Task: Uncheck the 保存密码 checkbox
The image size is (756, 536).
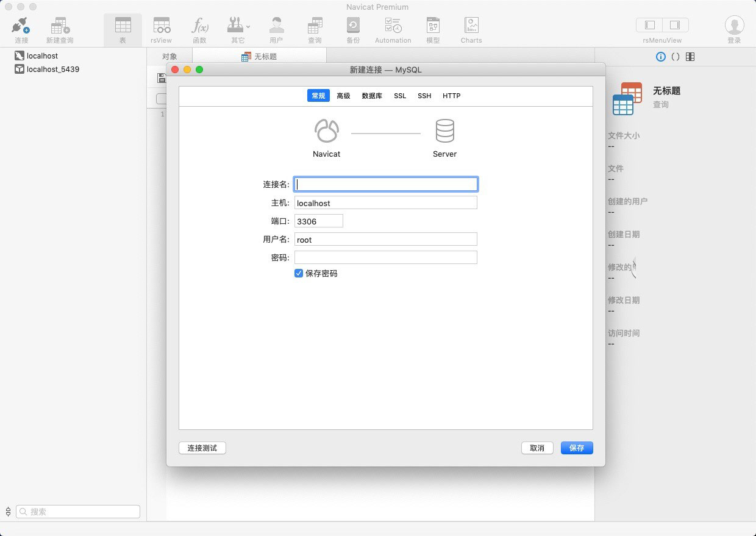Action: [x=299, y=273]
